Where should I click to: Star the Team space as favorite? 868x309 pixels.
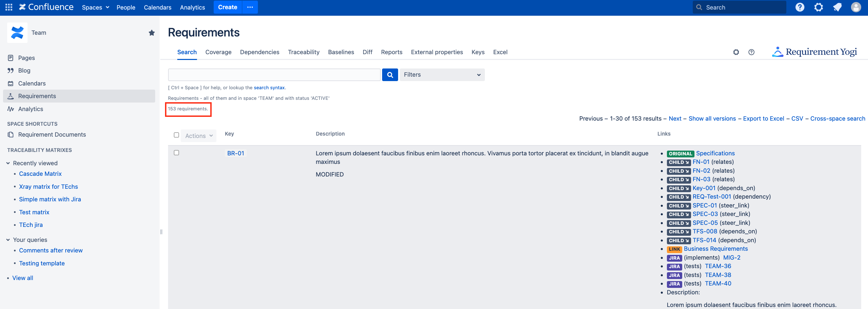[x=152, y=33]
